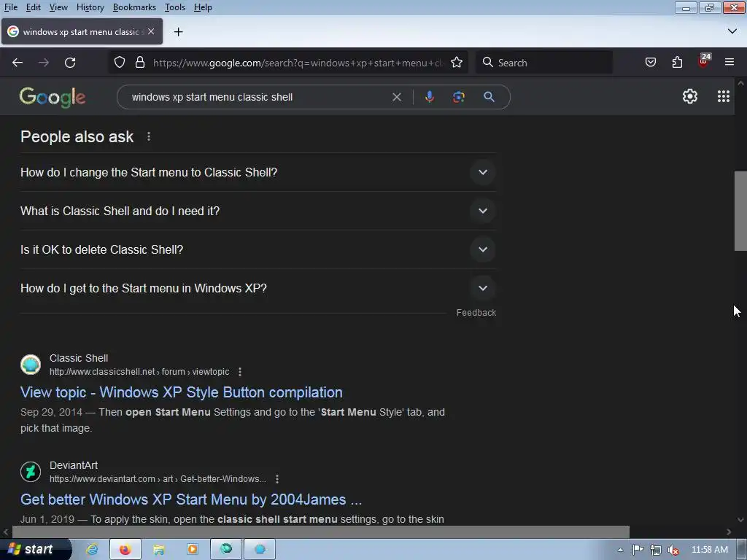Open the file folder in taskbar

coord(158,550)
